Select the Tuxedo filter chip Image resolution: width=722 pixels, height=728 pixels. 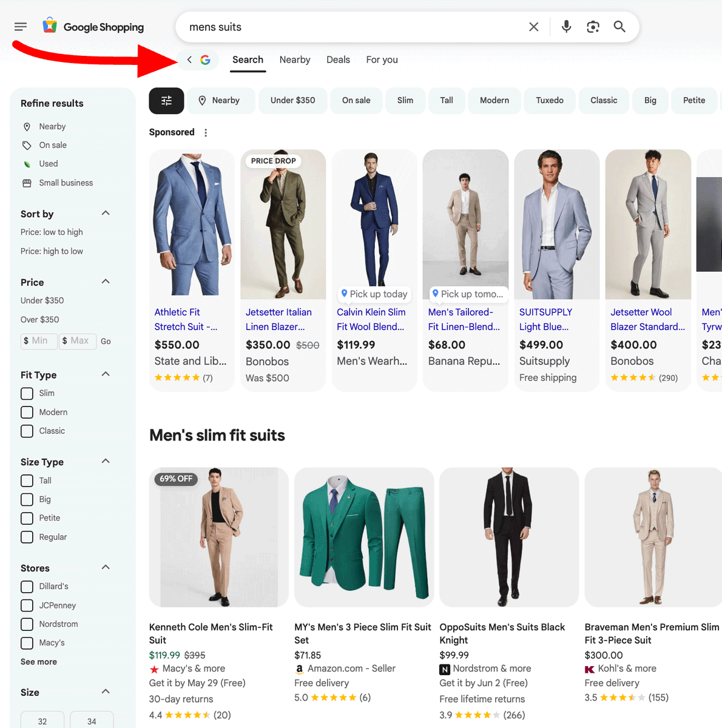tap(550, 101)
